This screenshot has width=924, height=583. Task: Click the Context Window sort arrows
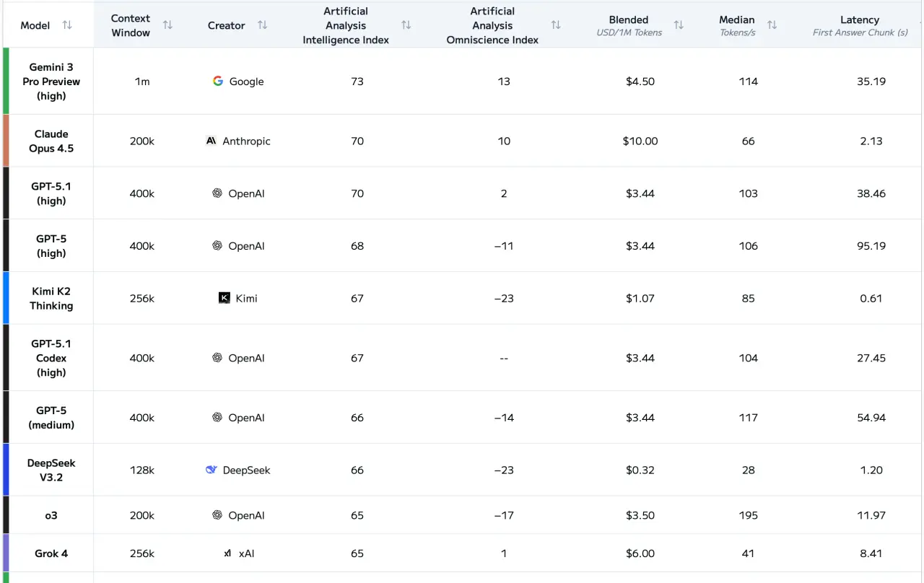167,25
